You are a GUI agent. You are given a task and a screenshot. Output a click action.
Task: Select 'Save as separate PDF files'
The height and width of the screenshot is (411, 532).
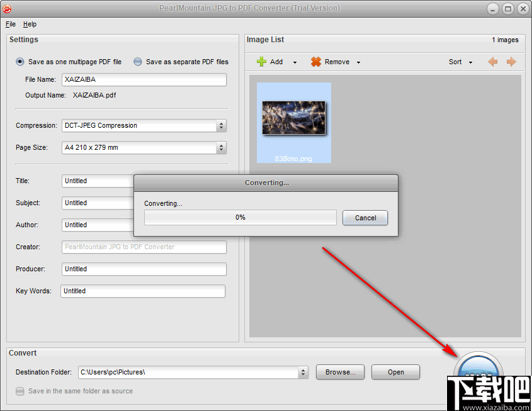[x=137, y=61]
